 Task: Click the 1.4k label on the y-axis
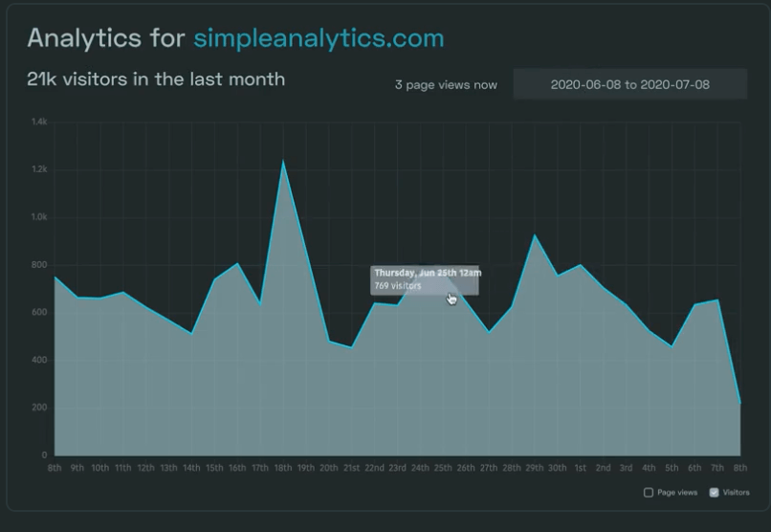point(39,122)
